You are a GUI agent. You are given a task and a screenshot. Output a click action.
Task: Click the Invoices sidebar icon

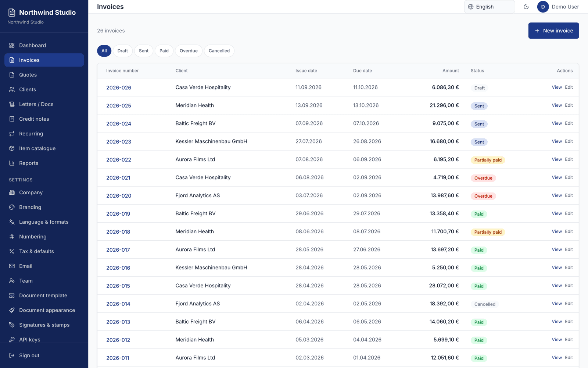[12, 60]
